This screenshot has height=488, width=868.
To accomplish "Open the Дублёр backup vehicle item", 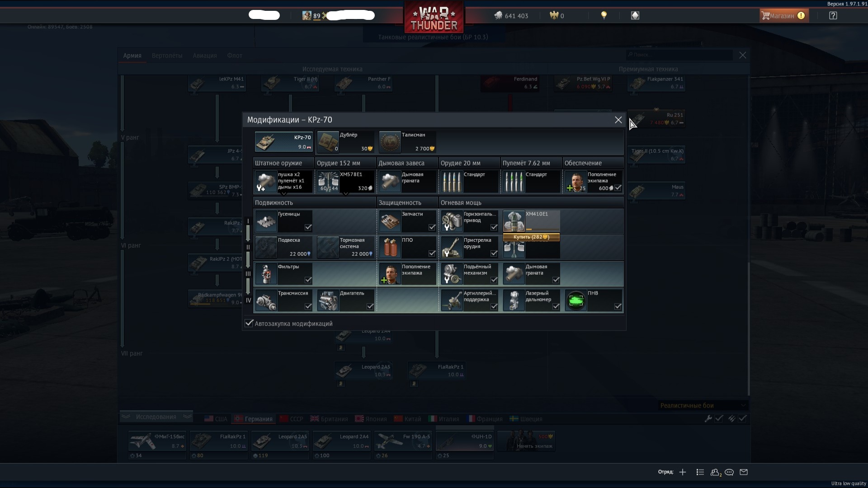I will click(345, 142).
